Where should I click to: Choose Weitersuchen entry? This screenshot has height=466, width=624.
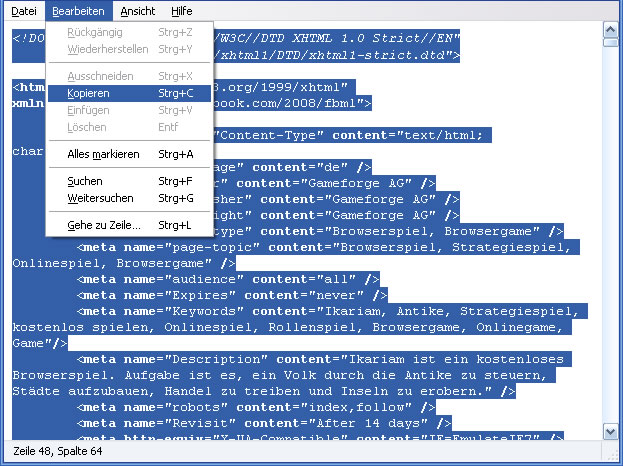(129, 198)
